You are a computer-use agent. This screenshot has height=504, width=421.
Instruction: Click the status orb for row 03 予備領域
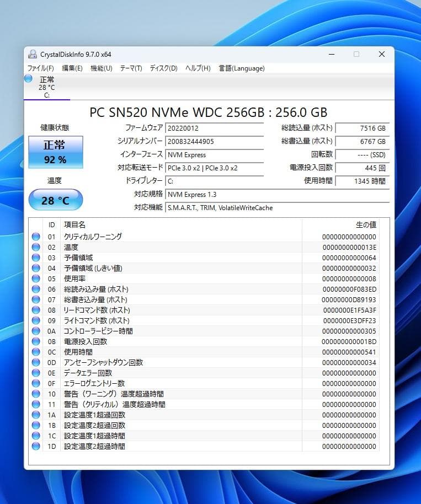click(x=36, y=258)
